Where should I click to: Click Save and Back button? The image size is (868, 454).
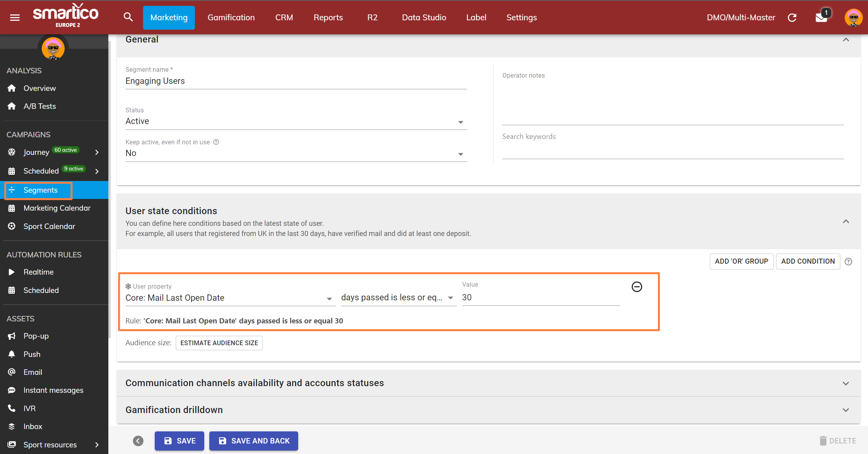point(254,441)
